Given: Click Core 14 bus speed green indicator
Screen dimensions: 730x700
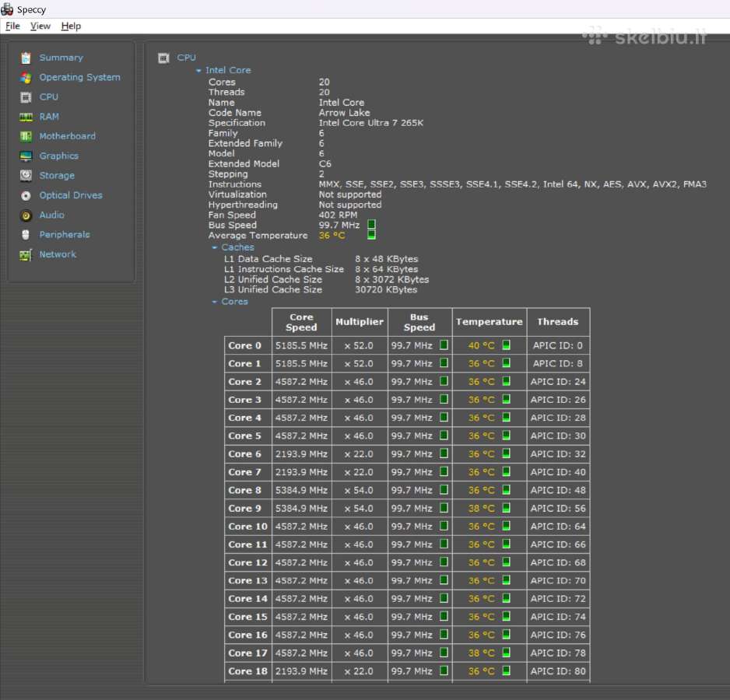Looking at the screenshot, I should point(444,598).
